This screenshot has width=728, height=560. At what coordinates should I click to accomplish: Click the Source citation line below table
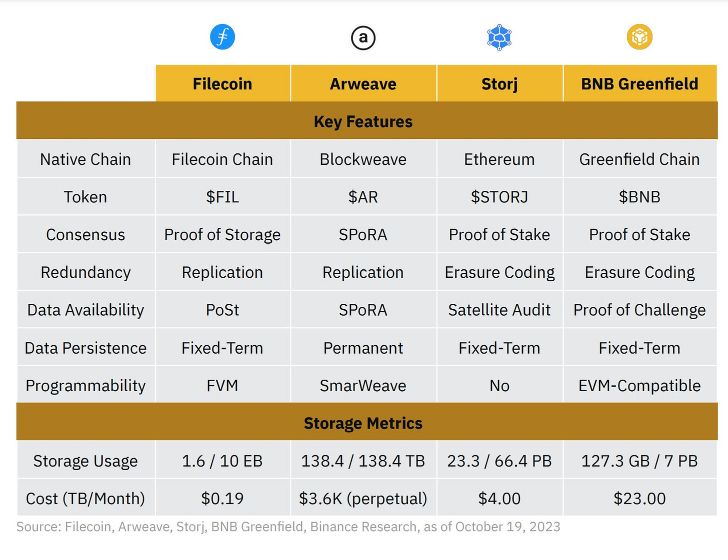(288, 527)
